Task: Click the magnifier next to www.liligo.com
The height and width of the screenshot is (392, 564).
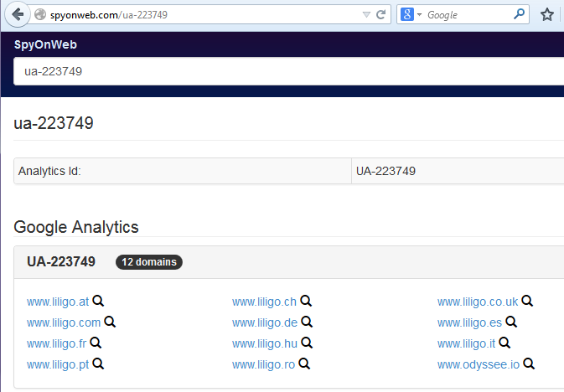Action: (110, 322)
